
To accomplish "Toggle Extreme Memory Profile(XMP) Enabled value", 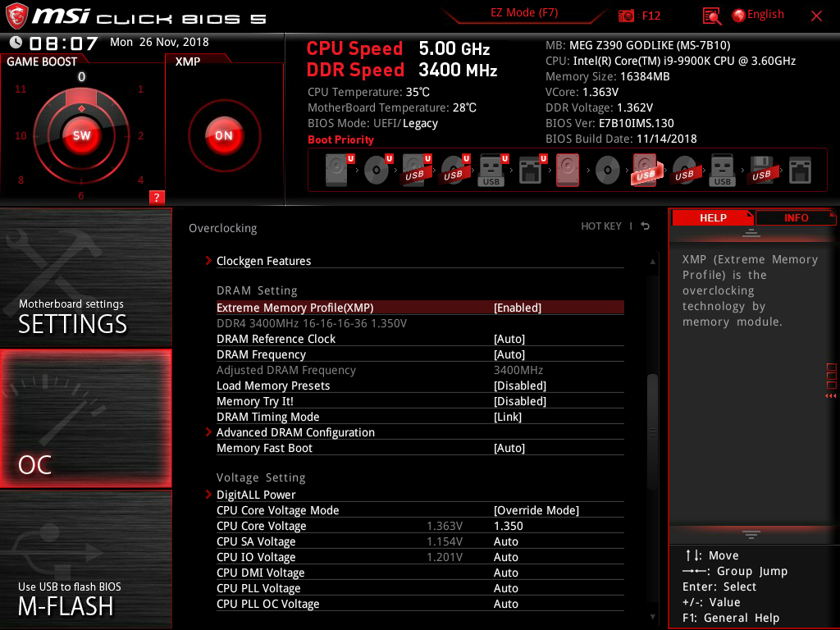I will click(517, 308).
